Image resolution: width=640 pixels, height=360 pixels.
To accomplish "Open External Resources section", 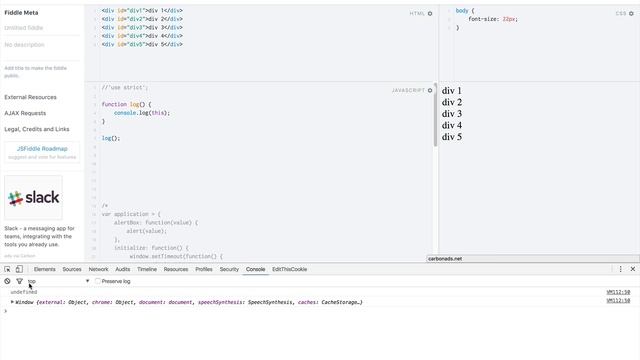I will pyautogui.click(x=30, y=97).
